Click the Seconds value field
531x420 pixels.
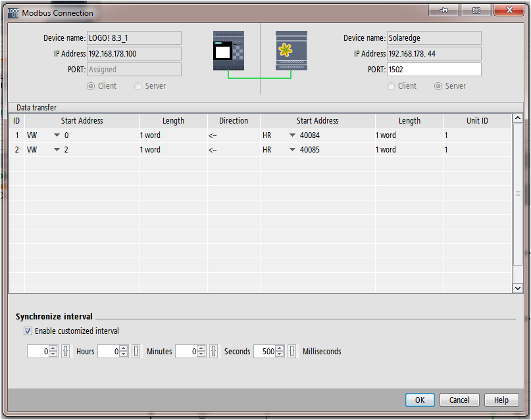point(186,351)
